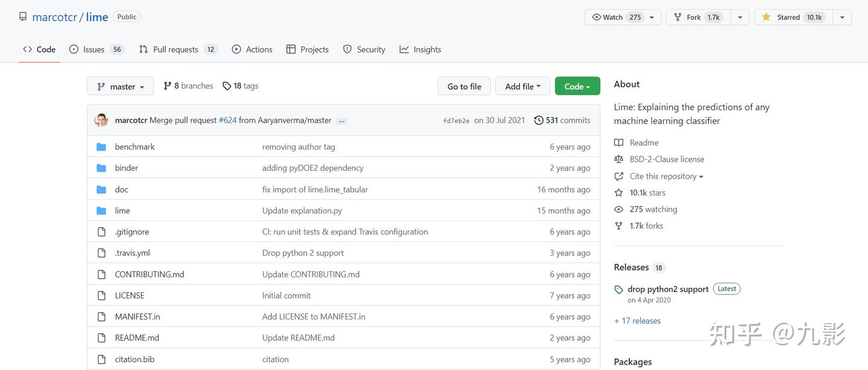Viewport: 868px width, 370px height.
Task: Open commit hash fd7eb2e
Action: click(456, 121)
